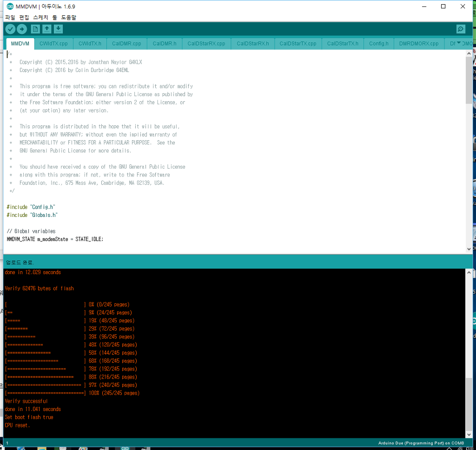Open the 파일 menu

click(10, 17)
